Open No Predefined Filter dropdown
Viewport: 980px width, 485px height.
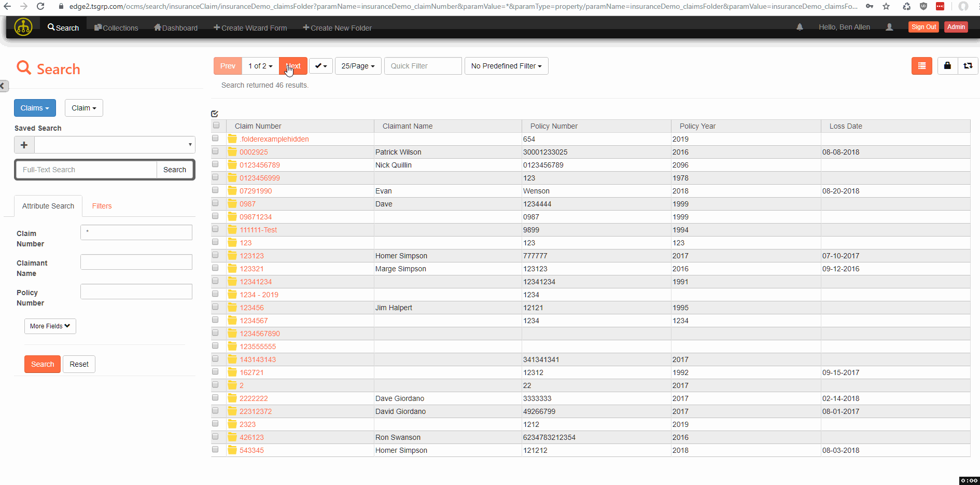[506, 66]
